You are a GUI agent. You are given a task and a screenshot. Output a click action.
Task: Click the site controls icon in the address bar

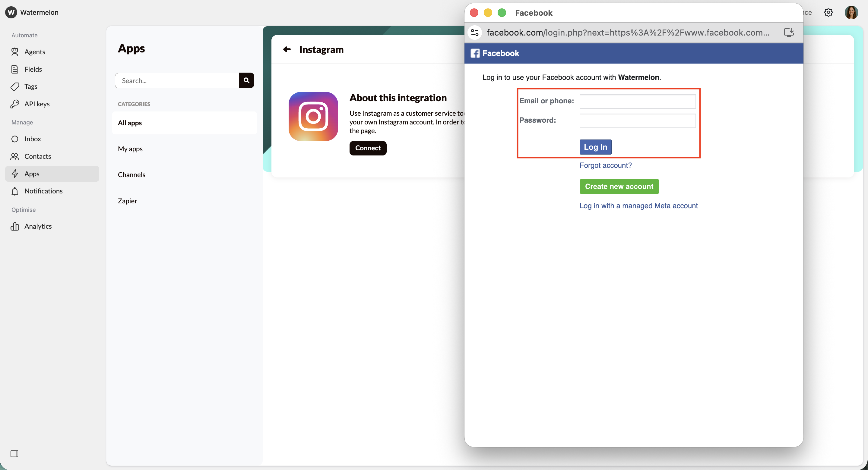point(474,32)
